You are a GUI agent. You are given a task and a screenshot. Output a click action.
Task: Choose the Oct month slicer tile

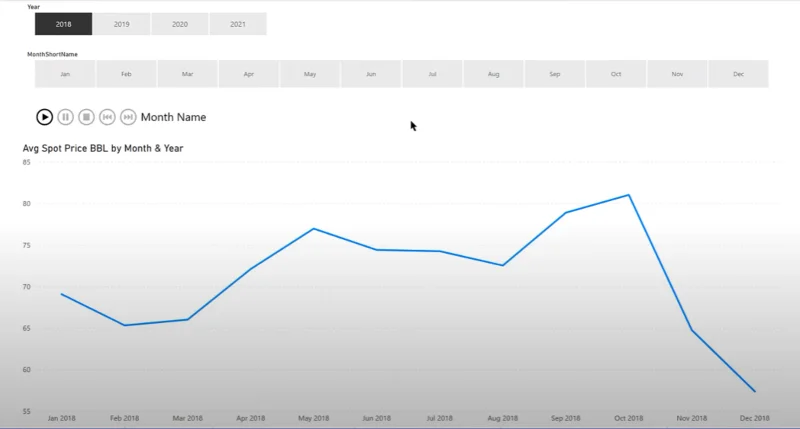click(616, 74)
